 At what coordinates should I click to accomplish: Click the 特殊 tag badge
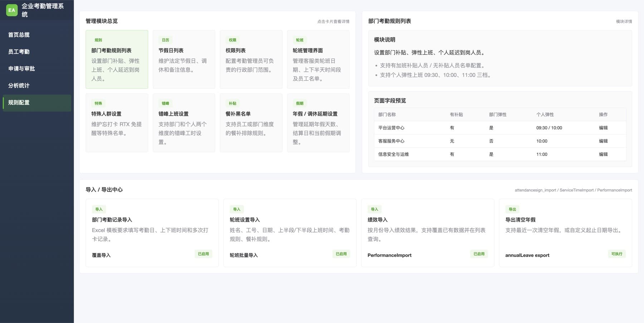(x=98, y=103)
